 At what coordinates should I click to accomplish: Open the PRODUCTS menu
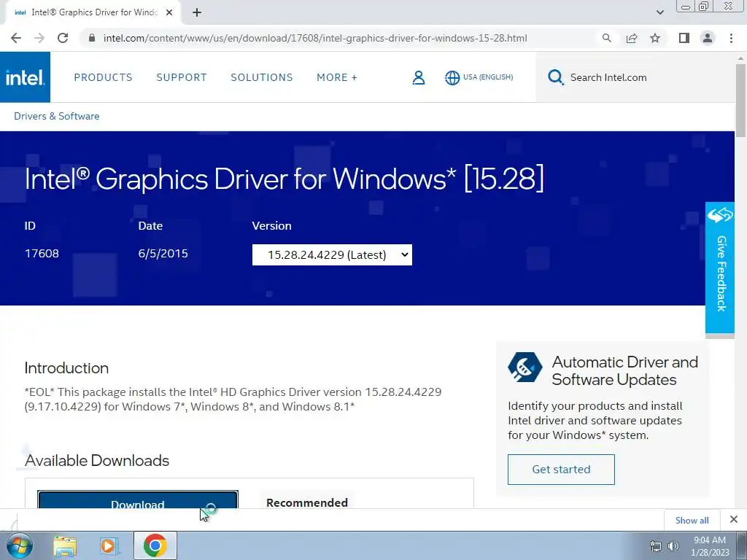103,77
